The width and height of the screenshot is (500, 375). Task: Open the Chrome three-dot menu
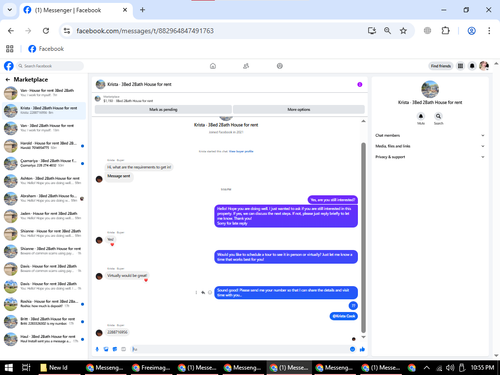click(x=489, y=31)
